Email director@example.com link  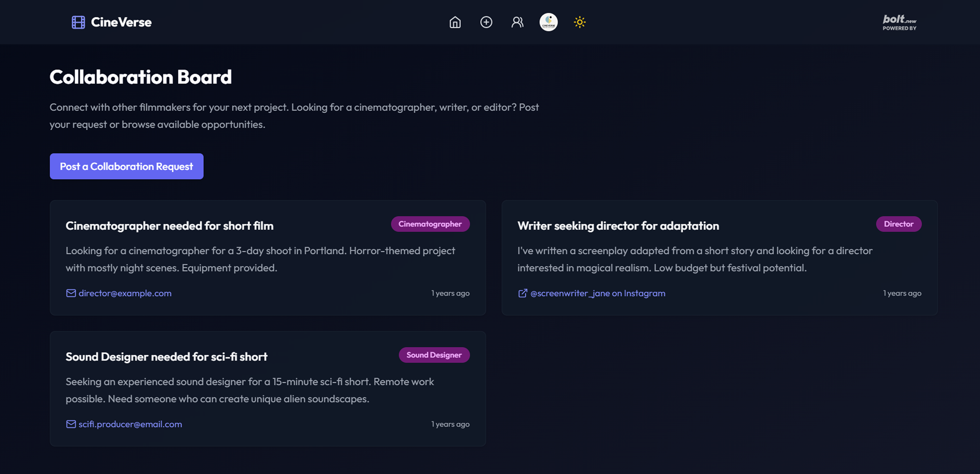[125, 293]
